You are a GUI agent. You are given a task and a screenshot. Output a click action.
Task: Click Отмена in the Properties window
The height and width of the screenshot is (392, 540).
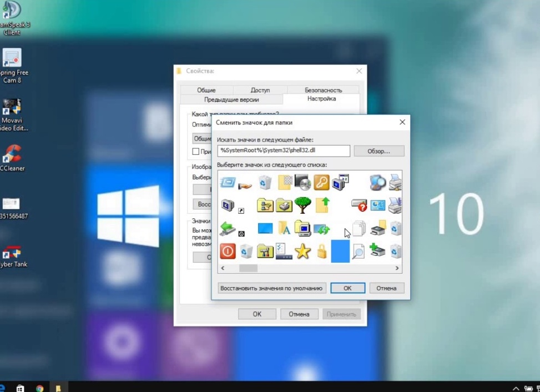pyautogui.click(x=299, y=314)
